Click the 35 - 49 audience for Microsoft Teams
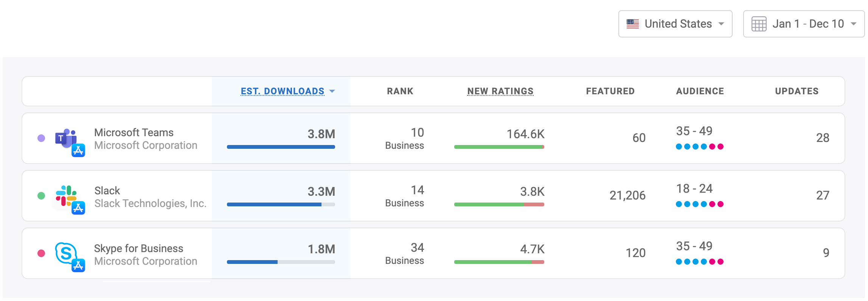 point(694,131)
